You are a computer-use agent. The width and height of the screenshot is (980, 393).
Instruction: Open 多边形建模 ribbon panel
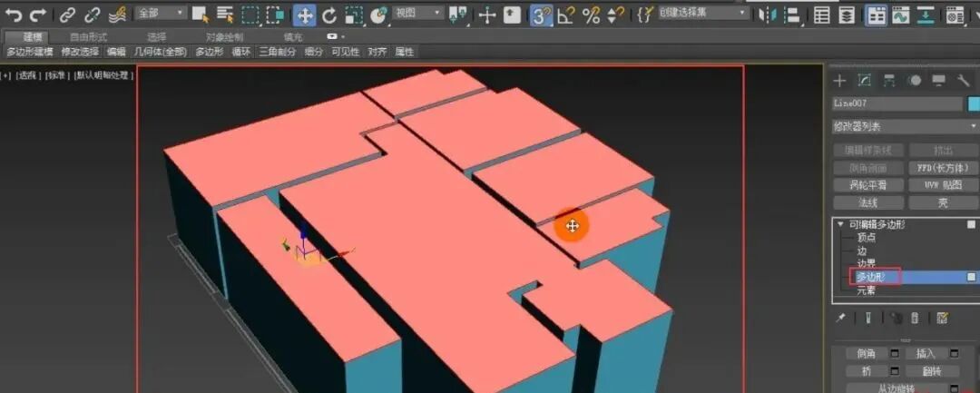30,52
